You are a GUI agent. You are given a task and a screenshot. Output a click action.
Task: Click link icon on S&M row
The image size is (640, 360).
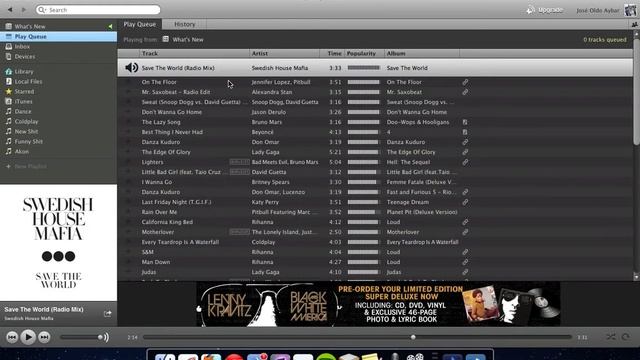tap(465, 252)
